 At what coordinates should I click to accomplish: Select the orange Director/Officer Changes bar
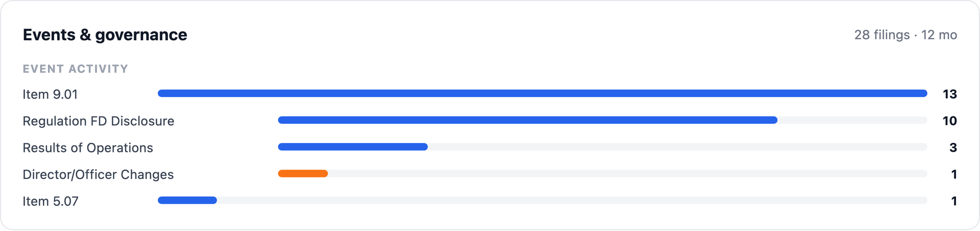303,173
